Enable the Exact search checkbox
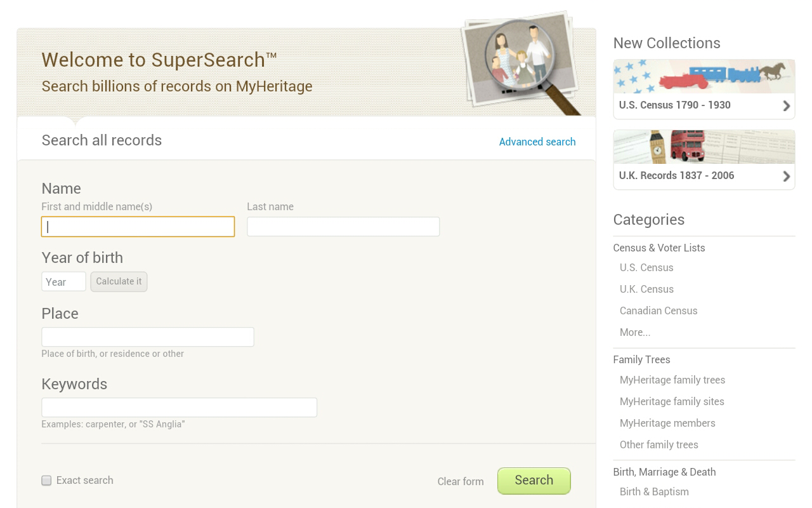The height and width of the screenshot is (508, 812). pos(46,481)
